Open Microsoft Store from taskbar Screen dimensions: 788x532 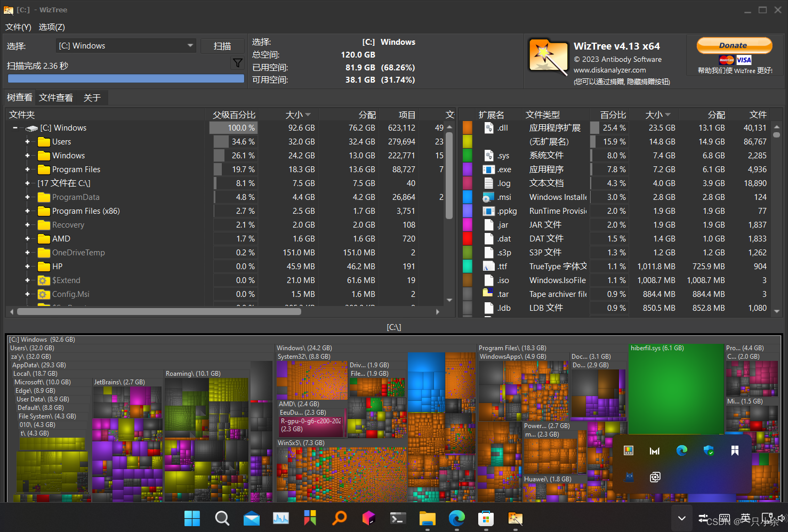(486, 518)
